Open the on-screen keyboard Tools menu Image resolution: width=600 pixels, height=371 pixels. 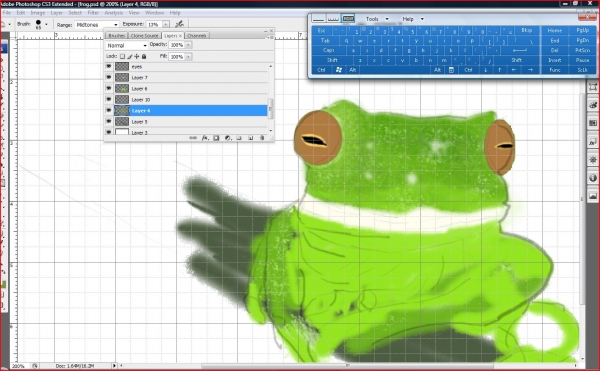377,19
